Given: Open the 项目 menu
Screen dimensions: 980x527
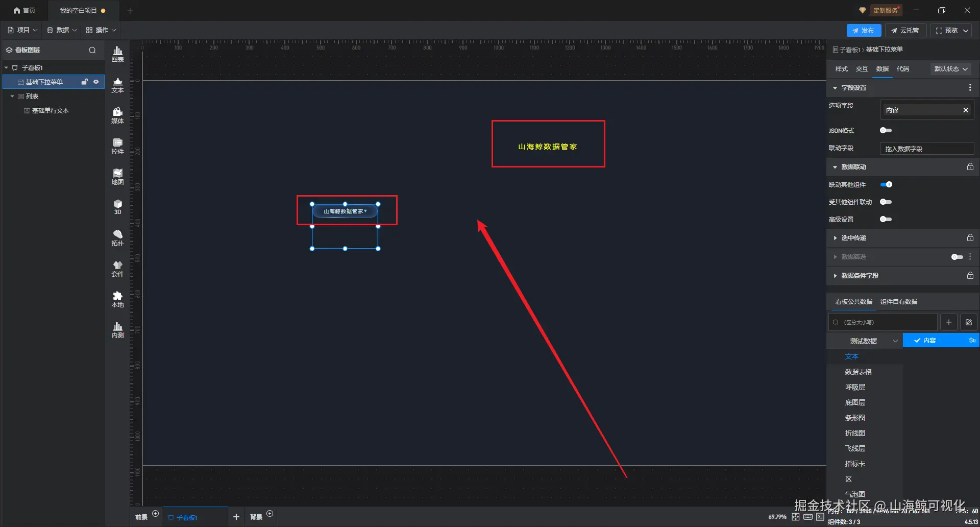Looking at the screenshot, I should point(22,30).
